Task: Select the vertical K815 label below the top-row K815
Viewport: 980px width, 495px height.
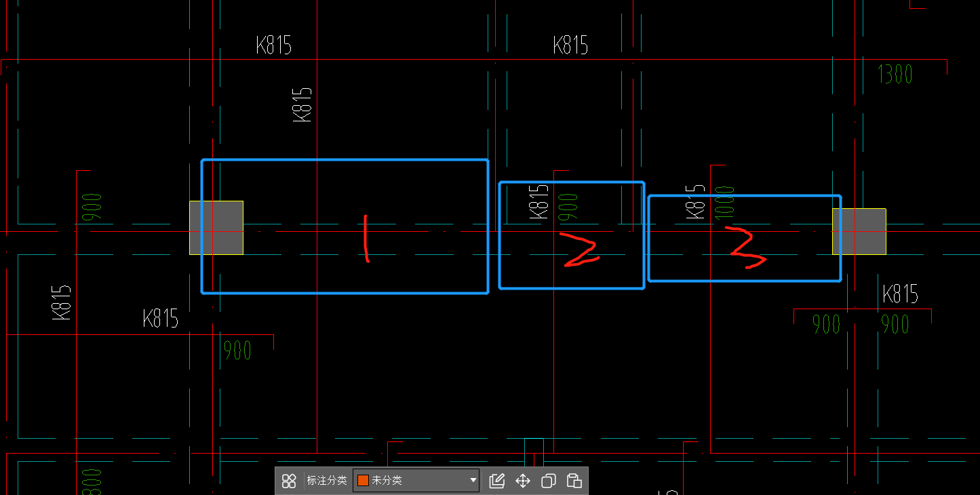Action: tap(302, 104)
